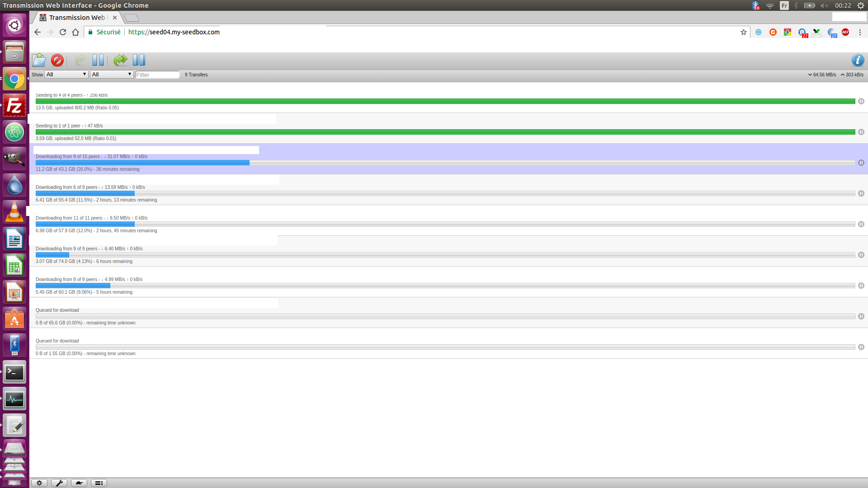
Task: Click the total download speed 84.56 MB/s
Action: pos(823,75)
